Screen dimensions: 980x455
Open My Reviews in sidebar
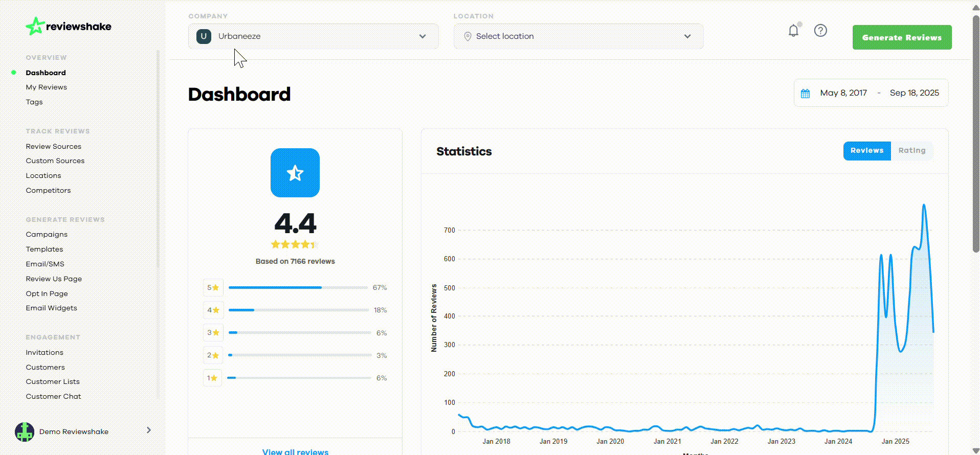click(x=47, y=87)
